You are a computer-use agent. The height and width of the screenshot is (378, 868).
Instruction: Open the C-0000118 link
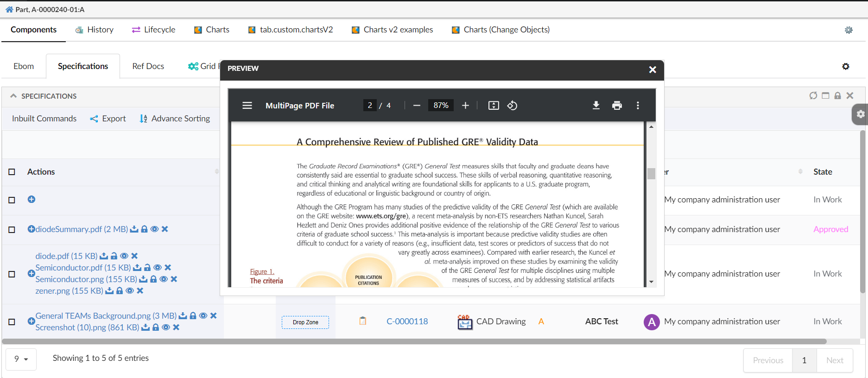pyautogui.click(x=407, y=321)
